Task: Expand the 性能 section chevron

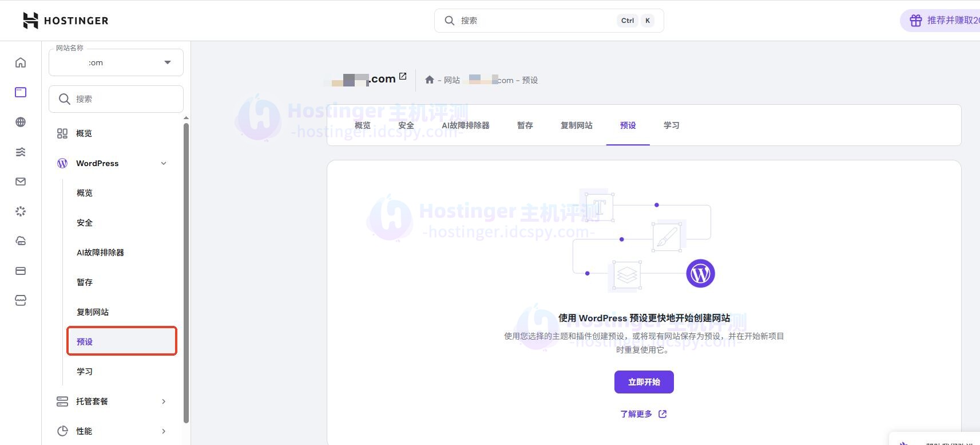Action: (164, 431)
